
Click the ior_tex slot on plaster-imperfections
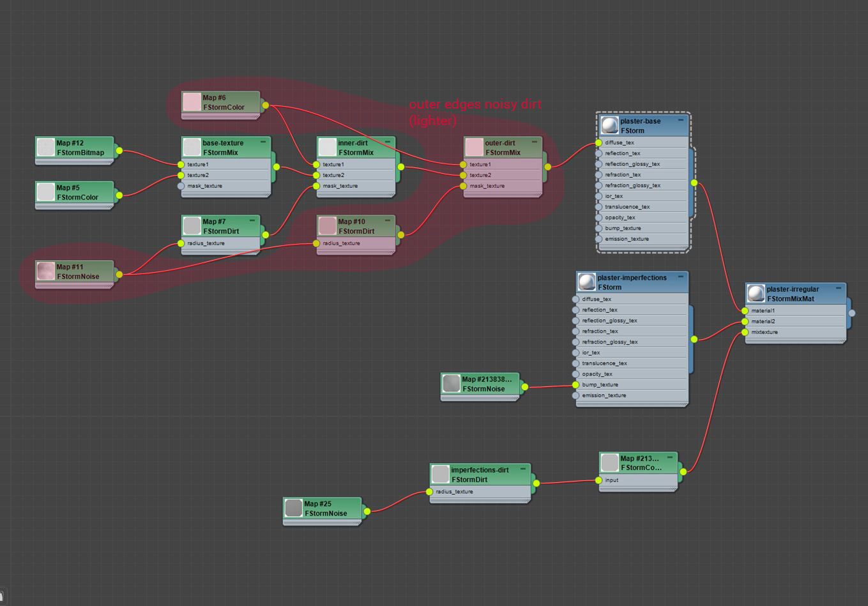632,352
